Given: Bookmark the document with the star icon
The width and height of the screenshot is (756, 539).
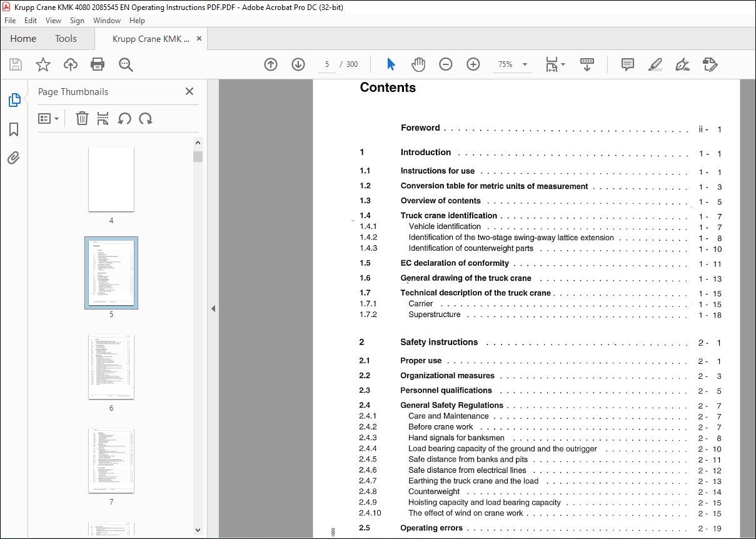Looking at the screenshot, I should pyautogui.click(x=43, y=64).
